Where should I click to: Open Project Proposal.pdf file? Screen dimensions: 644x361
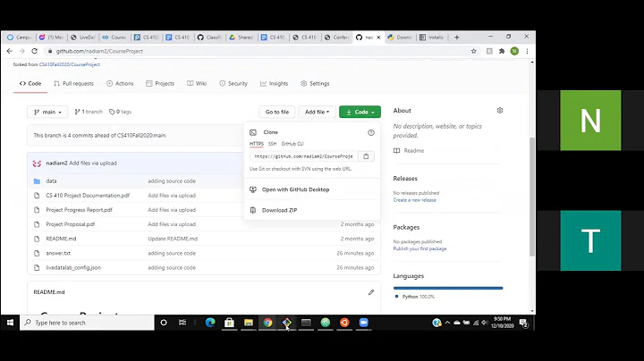pyautogui.click(x=71, y=224)
